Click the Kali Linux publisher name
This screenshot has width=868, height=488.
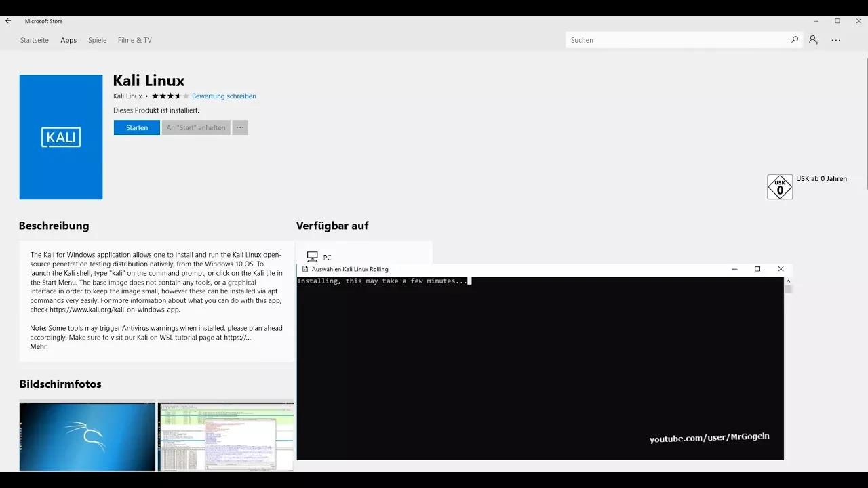(x=127, y=96)
